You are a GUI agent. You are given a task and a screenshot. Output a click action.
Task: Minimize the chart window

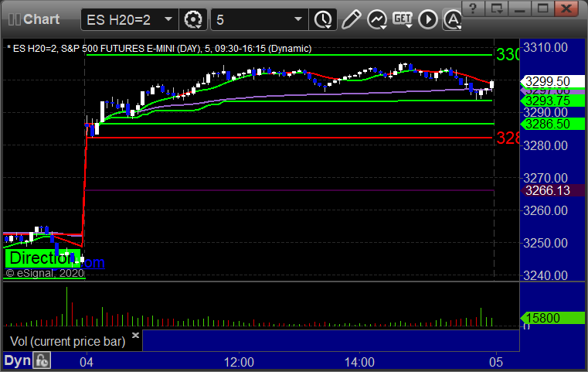[519, 9]
